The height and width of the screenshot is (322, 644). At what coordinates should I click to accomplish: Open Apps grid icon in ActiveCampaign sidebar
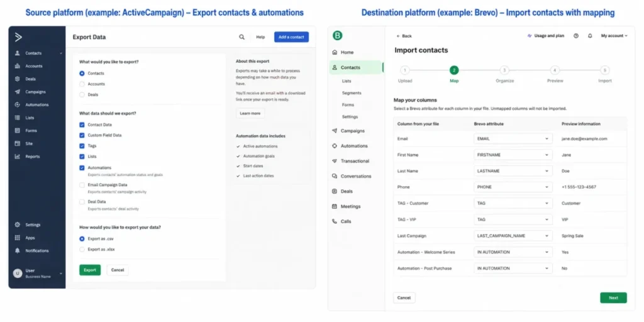(x=17, y=238)
